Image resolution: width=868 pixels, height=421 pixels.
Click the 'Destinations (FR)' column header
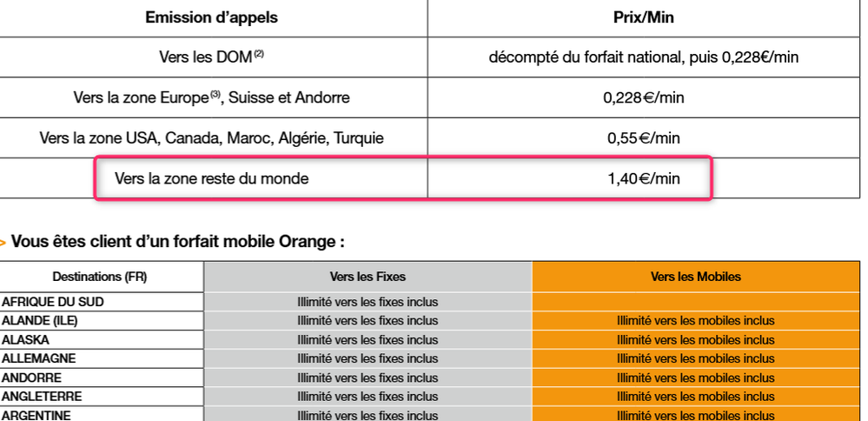pyautogui.click(x=100, y=277)
